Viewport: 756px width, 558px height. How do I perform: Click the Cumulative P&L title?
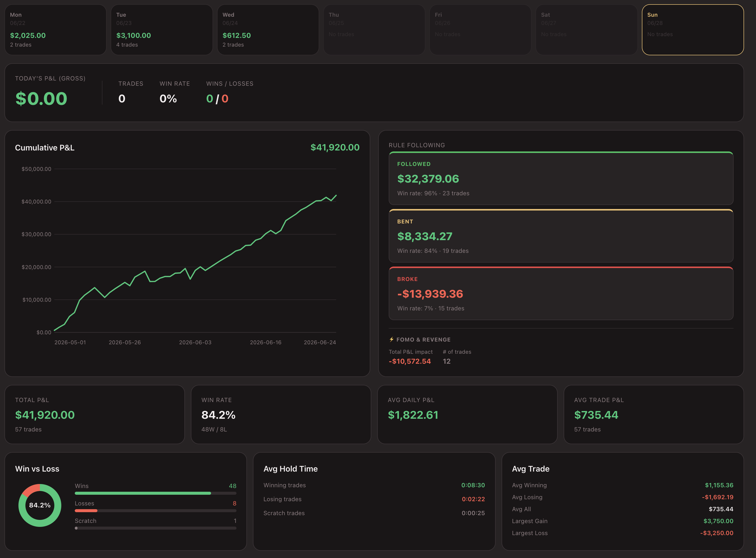point(45,148)
